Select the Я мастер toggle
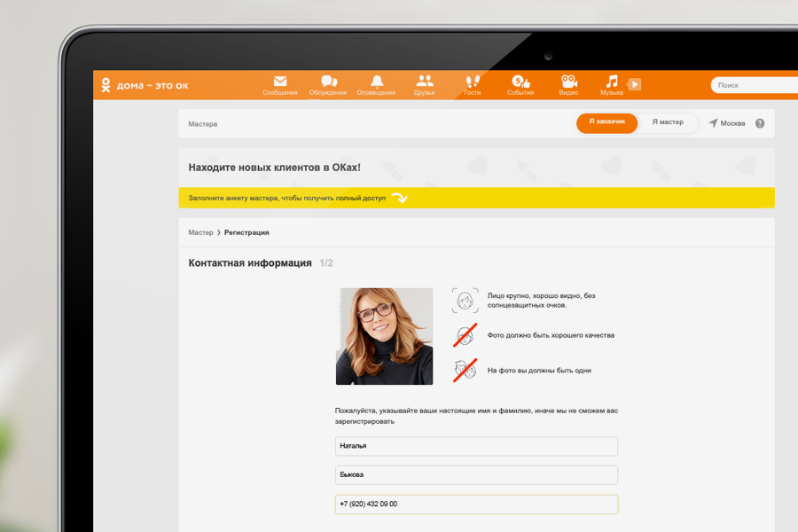Viewport: 798px width, 532px height. 668,122
